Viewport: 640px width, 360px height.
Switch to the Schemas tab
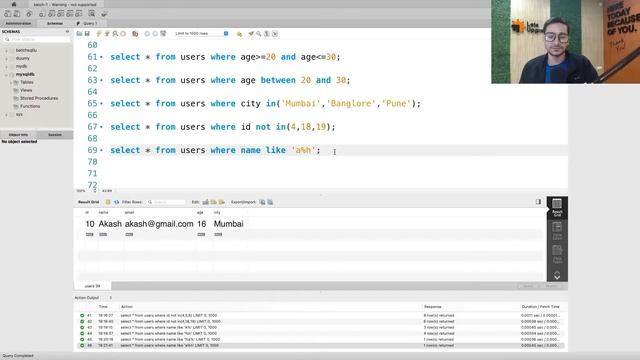click(55, 23)
